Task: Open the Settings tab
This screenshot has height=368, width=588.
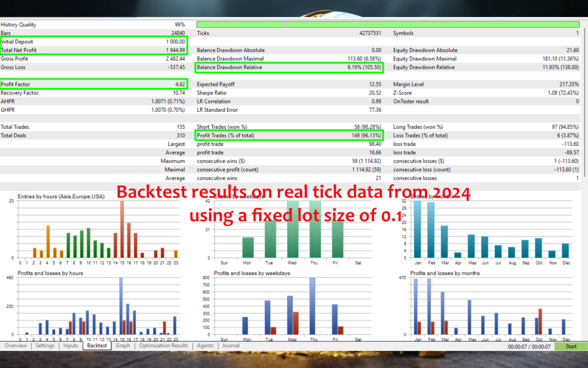Action: pos(45,346)
